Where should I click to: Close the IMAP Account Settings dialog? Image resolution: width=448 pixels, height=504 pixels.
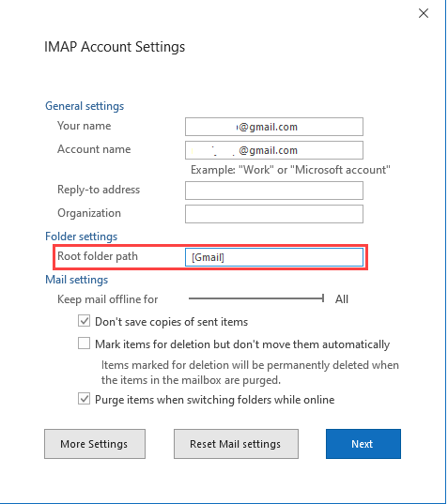tap(424, 13)
